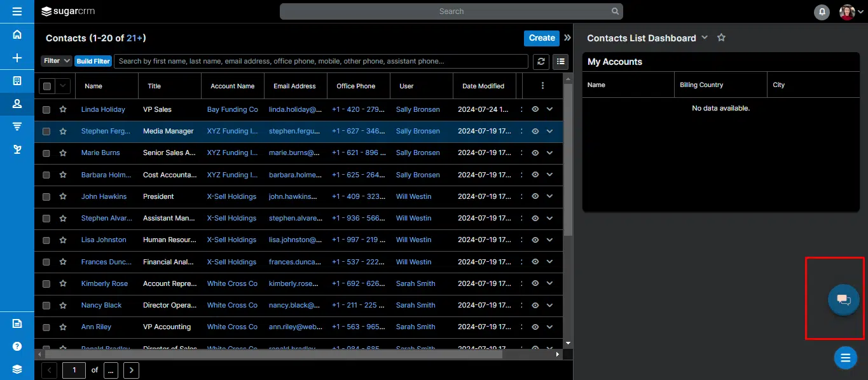This screenshot has width=868, height=380.
Task: Favorite the Contacts List Dashboard star
Action: click(721, 37)
